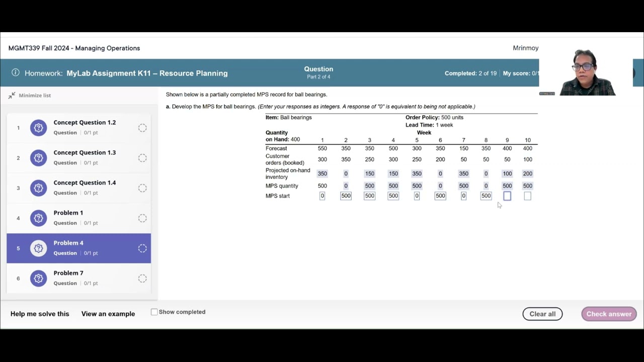Click MyLab Assignment K11 – Resource Planning title
644x362 pixels.
147,73
